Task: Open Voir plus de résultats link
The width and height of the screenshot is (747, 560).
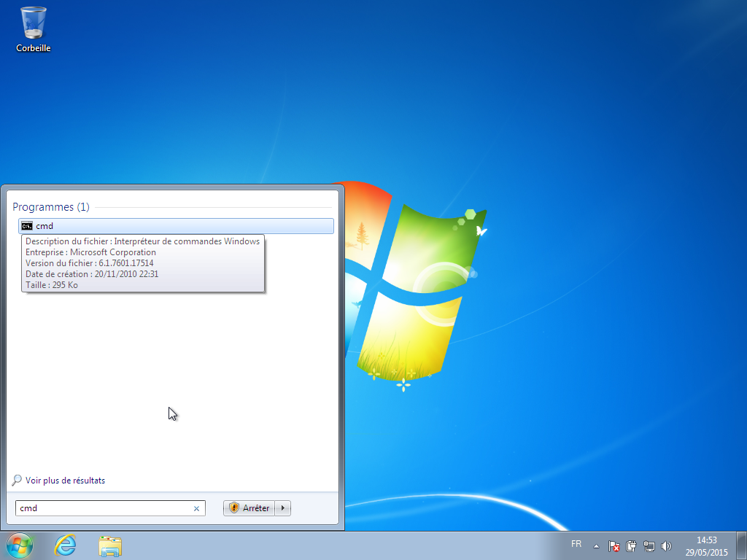Action: [65, 481]
